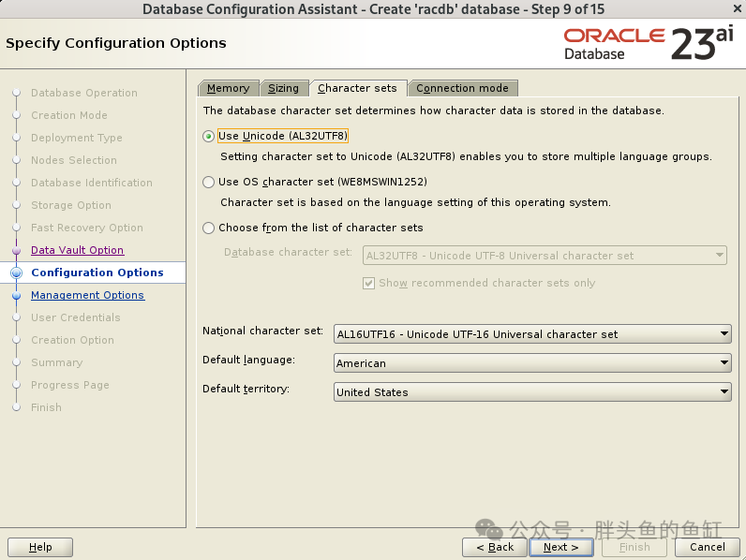Select Use Unicode (AL32UTF8) radio button

click(x=208, y=137)
